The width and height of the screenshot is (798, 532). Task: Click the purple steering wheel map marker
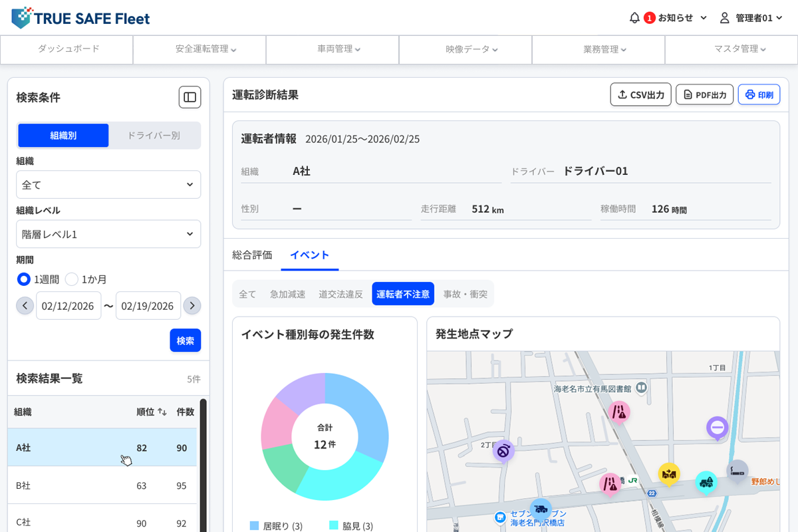click(504, 452)
